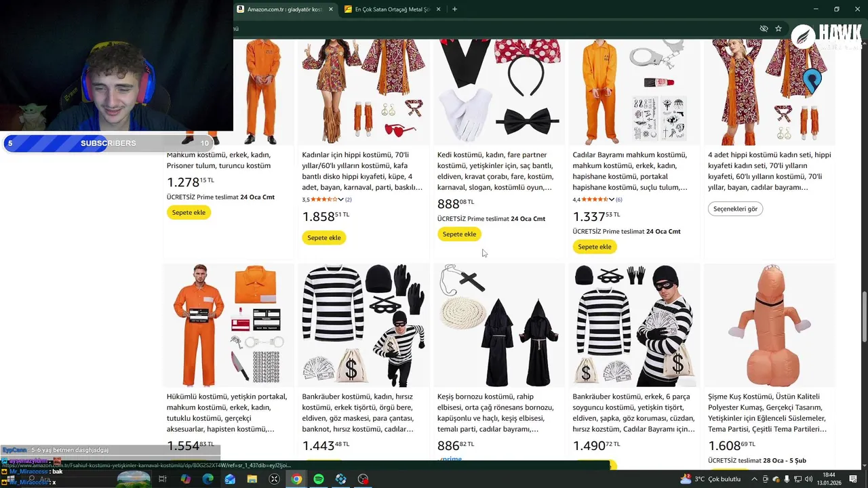The width and height of the screenshot is (868, 488).
Task: Open a new browser tab
Action: click(454, 9)
